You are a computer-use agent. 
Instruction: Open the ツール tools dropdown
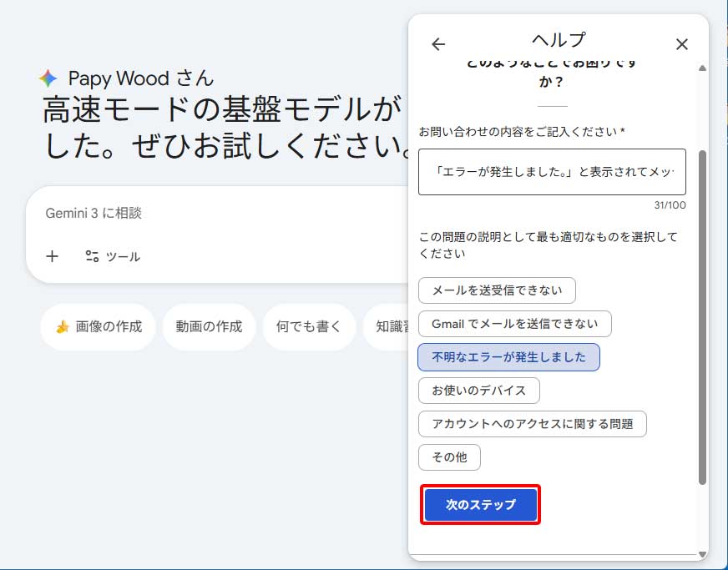pos(114,256)
